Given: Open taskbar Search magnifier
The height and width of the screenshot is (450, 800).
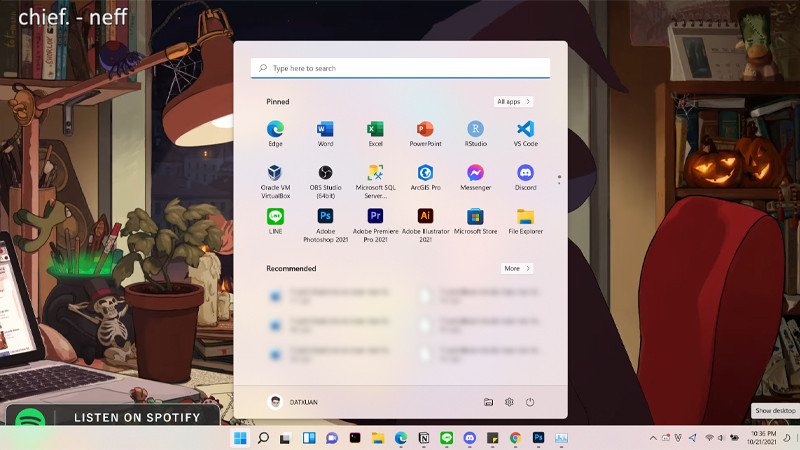Looking at the screenshot, I should coord(263,438).
